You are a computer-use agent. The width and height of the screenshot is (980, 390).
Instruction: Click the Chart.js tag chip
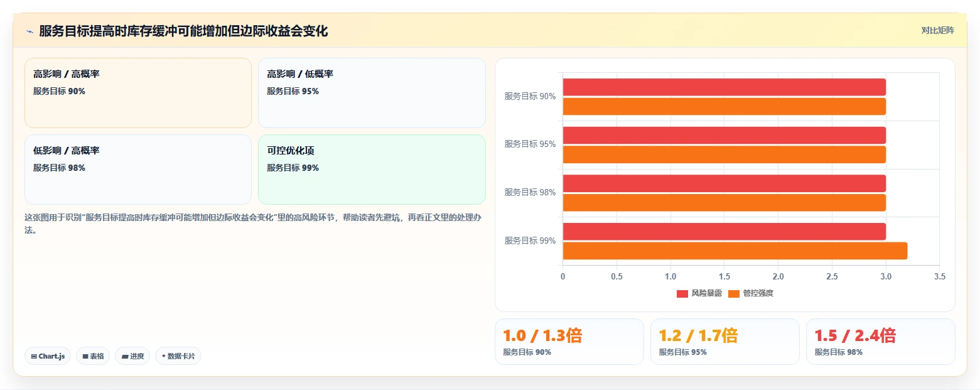click(x=48, y=356)
